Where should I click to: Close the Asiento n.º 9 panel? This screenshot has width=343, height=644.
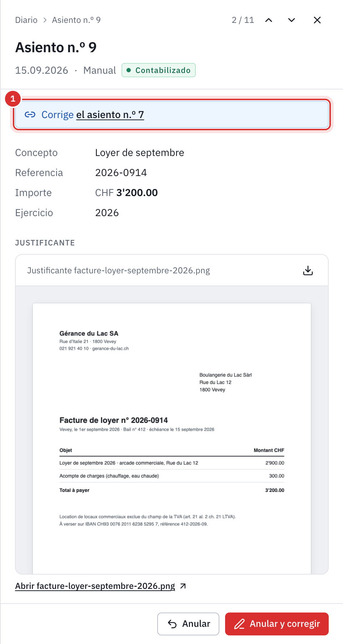tap(317, 20)
